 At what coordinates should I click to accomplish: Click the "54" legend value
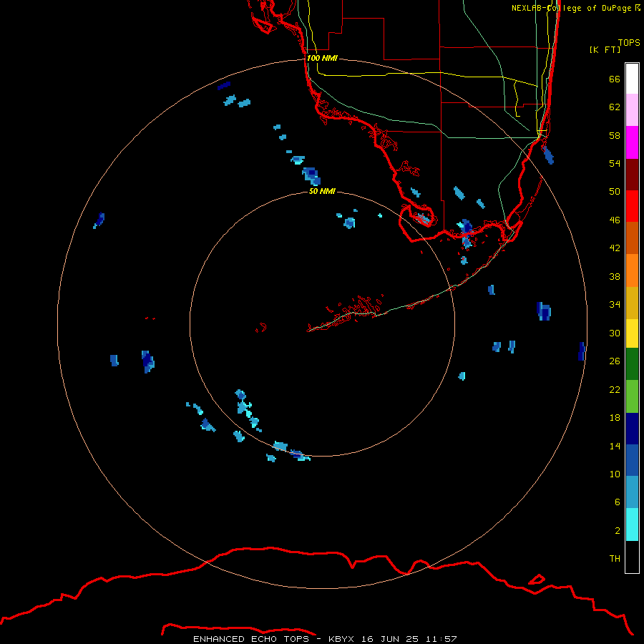[615, 163]
